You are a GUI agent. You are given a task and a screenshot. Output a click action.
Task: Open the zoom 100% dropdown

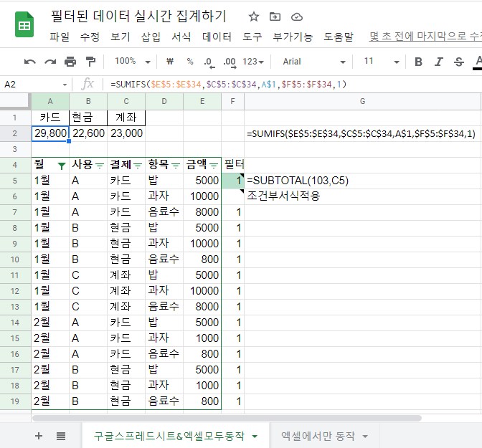(x=132, y=62)
